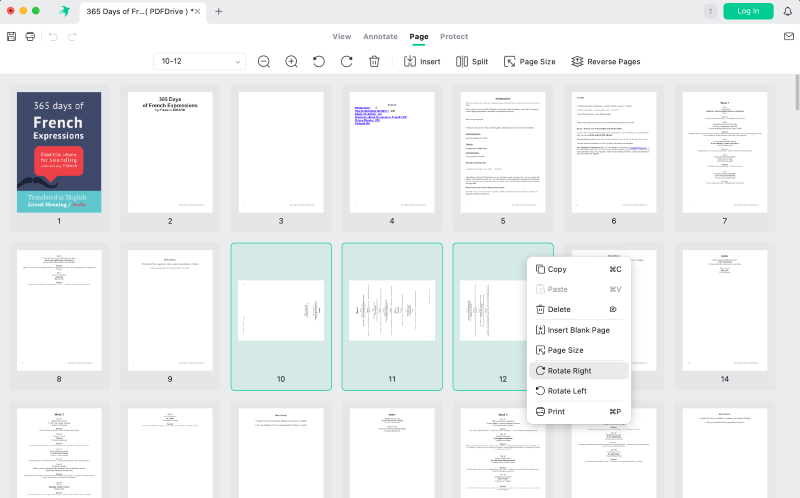Viewport: 800px width, 498px height.
Task: Click the Insert pages button
Action: 422,61
